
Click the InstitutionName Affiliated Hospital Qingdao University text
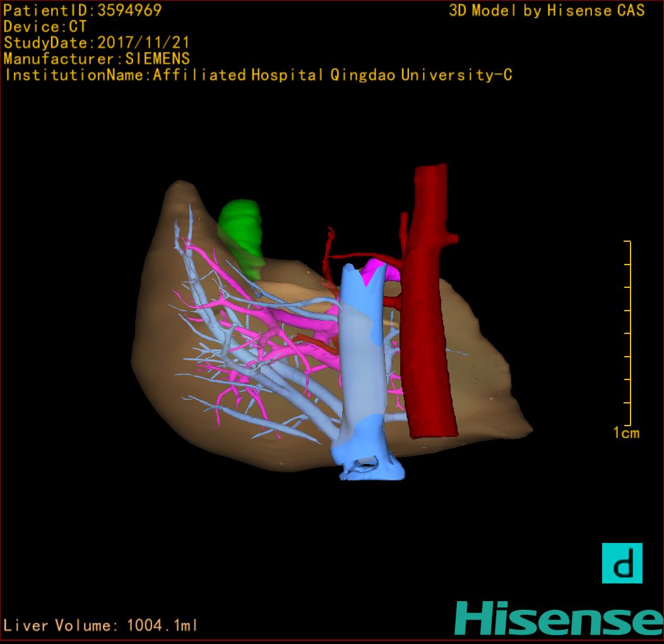click(x=258, y=75)
